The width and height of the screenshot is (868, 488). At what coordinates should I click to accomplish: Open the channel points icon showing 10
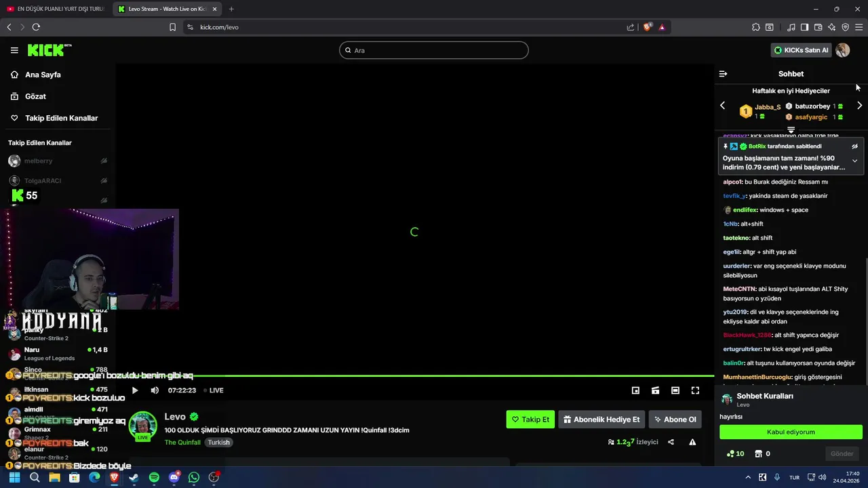click(735, 453)
